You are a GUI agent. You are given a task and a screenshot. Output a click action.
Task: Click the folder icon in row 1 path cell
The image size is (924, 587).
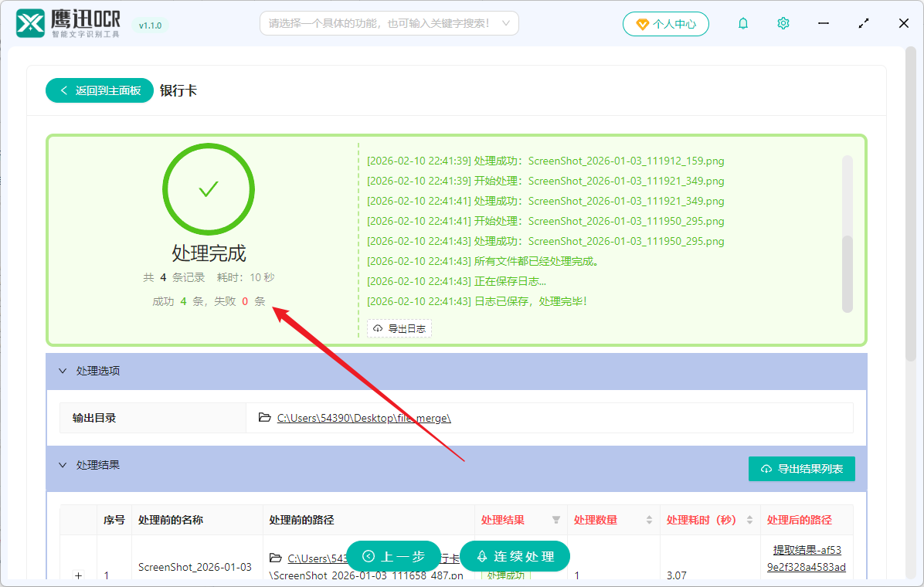(x=275, y=557)
